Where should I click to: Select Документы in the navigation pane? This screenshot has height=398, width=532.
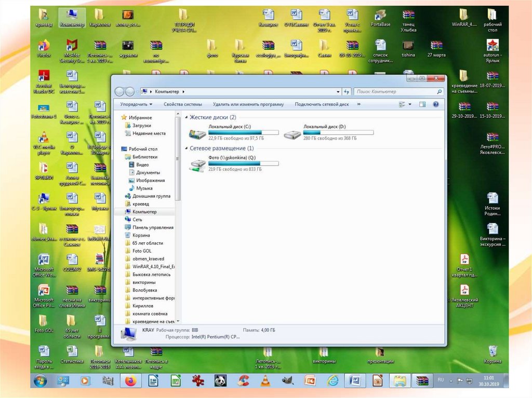148,172
